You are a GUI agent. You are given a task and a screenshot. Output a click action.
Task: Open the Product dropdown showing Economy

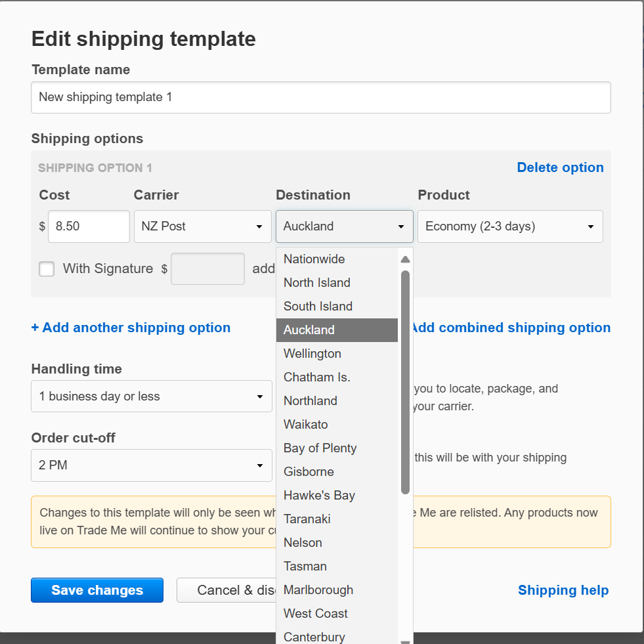click(x=509, y=226)
